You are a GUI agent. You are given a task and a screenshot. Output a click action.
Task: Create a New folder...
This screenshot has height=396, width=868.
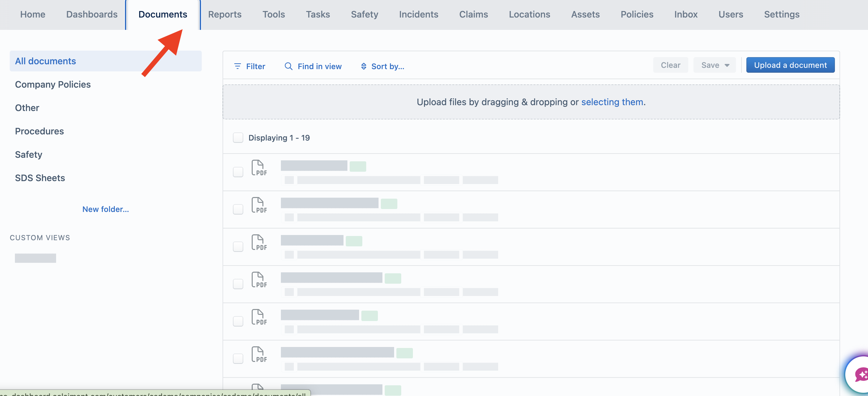click(x=105, y=209)
